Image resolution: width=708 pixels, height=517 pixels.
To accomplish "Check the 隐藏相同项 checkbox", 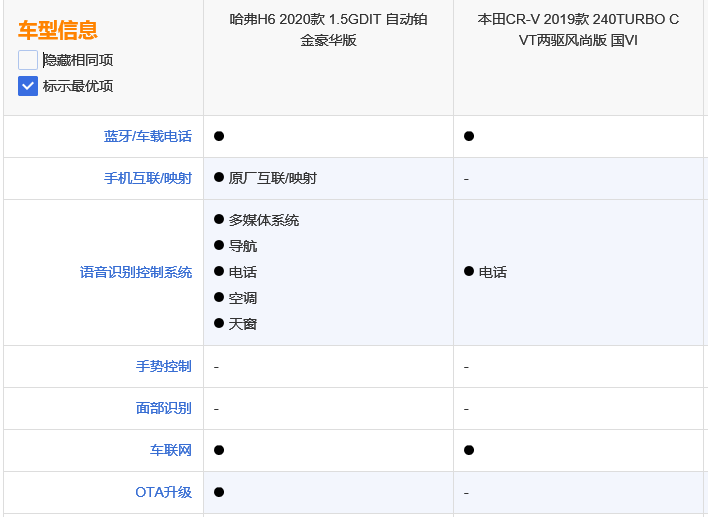I will [28, 60].
